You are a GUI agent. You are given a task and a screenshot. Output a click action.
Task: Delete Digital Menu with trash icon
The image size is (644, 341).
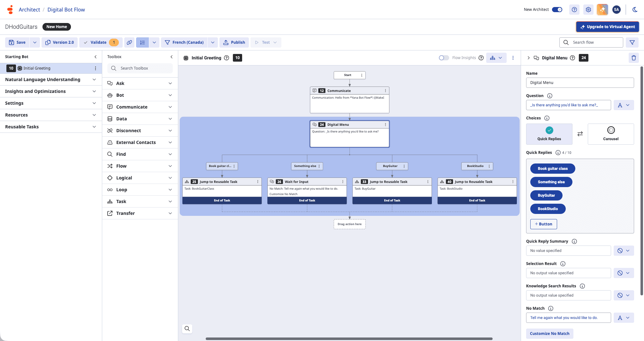pyautogui.click(x=634, y=58)
